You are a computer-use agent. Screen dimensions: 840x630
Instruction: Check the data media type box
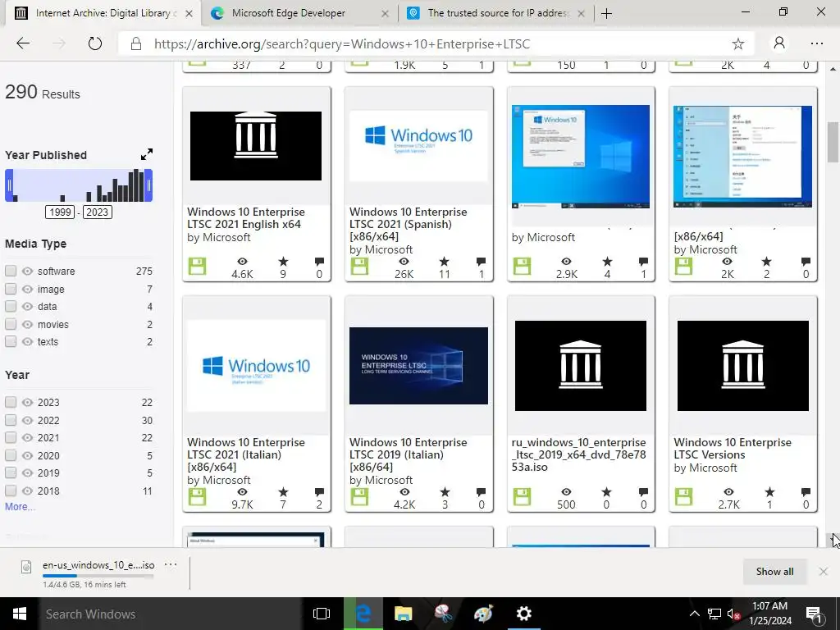pos(11,307)
